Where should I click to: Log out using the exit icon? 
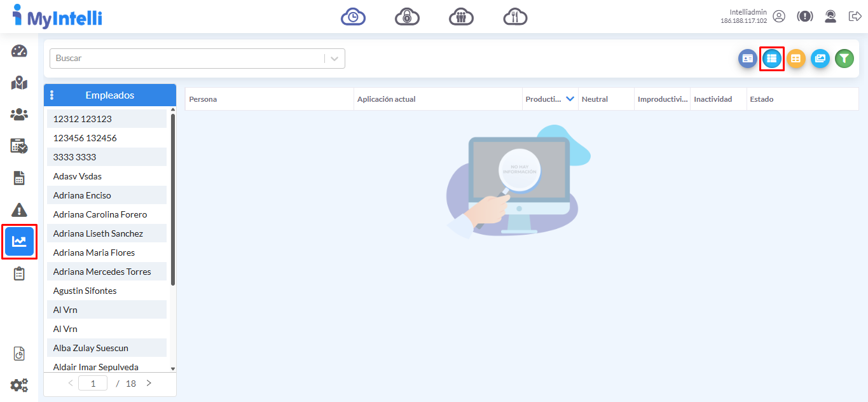855,17
